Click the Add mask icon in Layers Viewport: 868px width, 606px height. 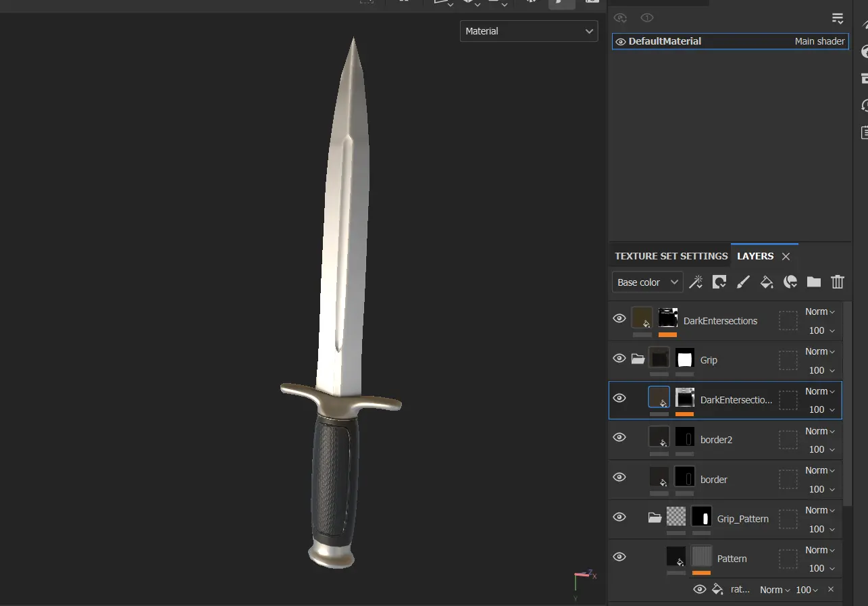pyautogui.click(x=719, y=282)
